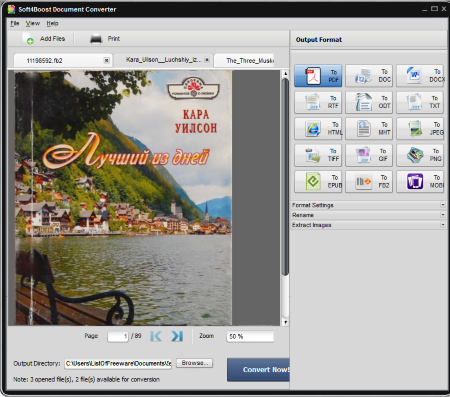Select the To PNG output format
The image size is (450, 397).
pyautogui.click(x=420, y=155)
